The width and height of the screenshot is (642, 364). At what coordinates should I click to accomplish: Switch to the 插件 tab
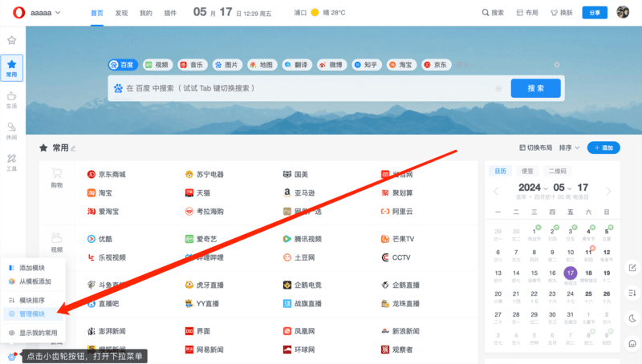click(170, 13)
